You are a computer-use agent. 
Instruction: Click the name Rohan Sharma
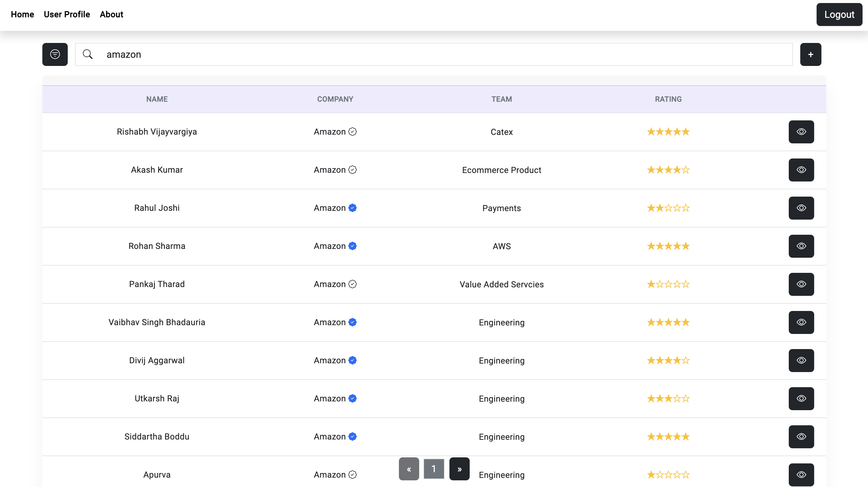pyautogui.click(x=157, y=246)
